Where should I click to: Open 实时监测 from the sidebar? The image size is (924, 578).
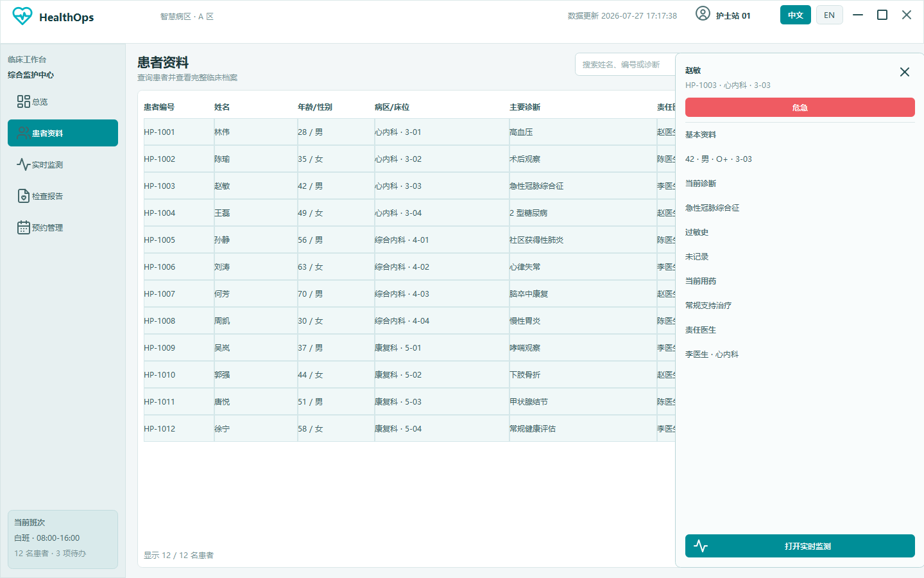click(63, 164)
